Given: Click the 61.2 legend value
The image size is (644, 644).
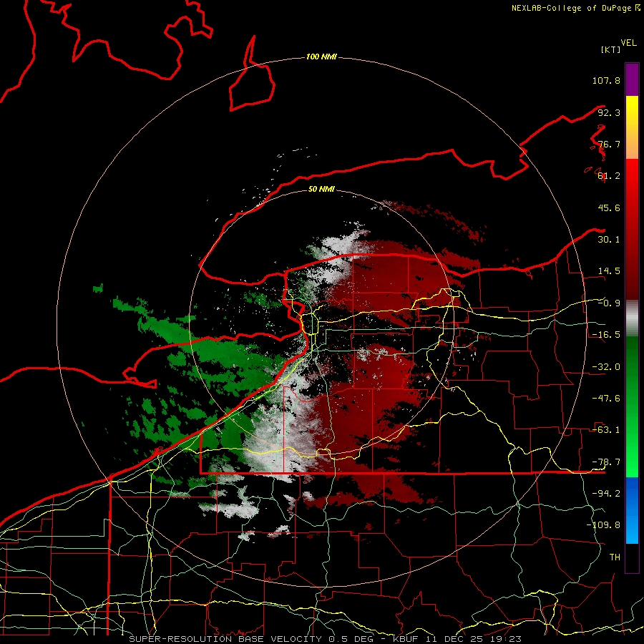Looking at the screenshot, I should point(609,176).
